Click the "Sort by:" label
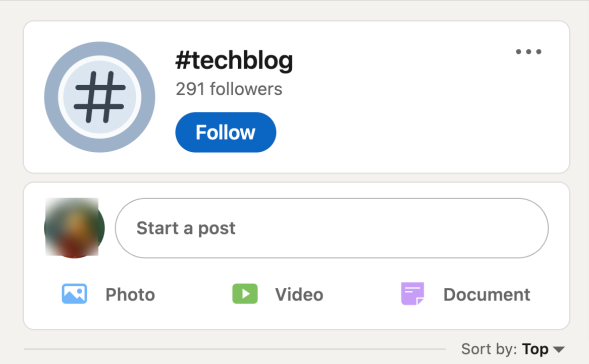The height and width of the screenshot is (364, 589). coord(489,349)
